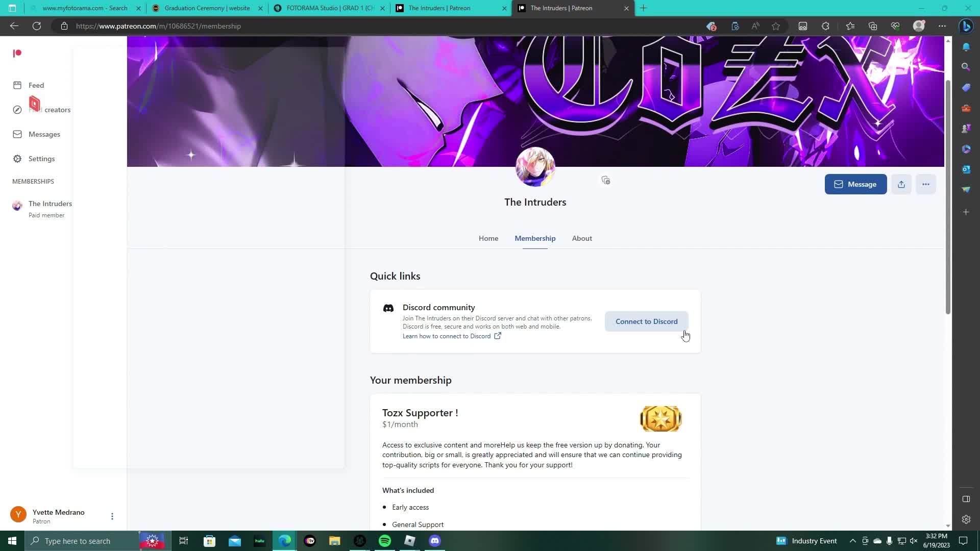Open options menu next to Yvette Medrano

click(112, 516)
